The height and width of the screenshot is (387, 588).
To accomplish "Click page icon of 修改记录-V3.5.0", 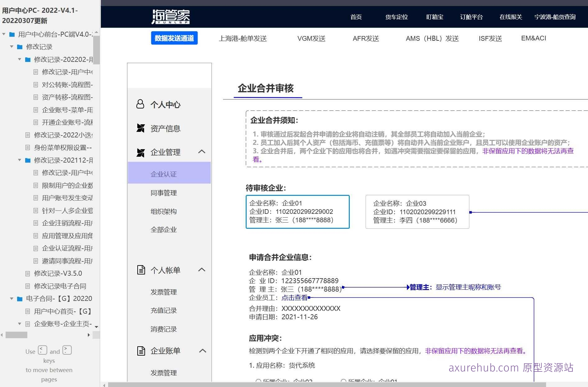I will (x=28, y=274).
